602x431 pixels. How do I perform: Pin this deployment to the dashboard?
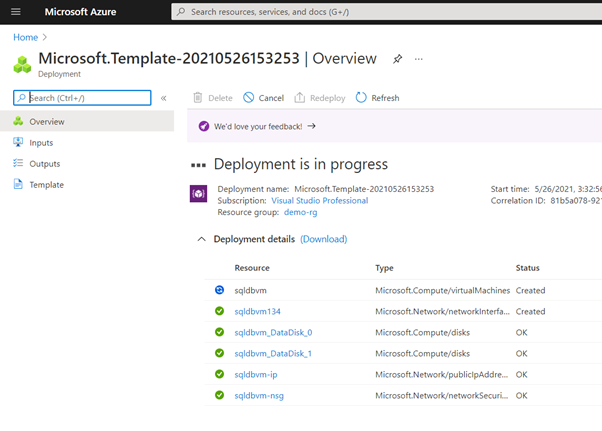pos(397,59)
